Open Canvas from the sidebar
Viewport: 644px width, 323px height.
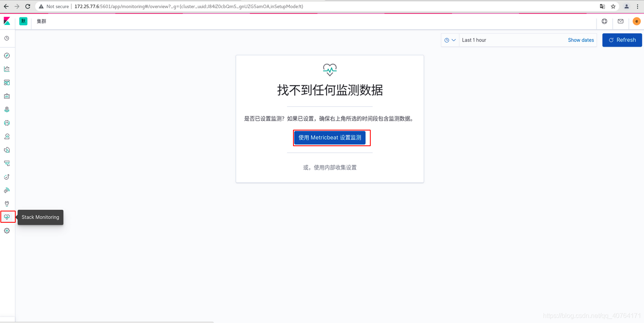7,96
